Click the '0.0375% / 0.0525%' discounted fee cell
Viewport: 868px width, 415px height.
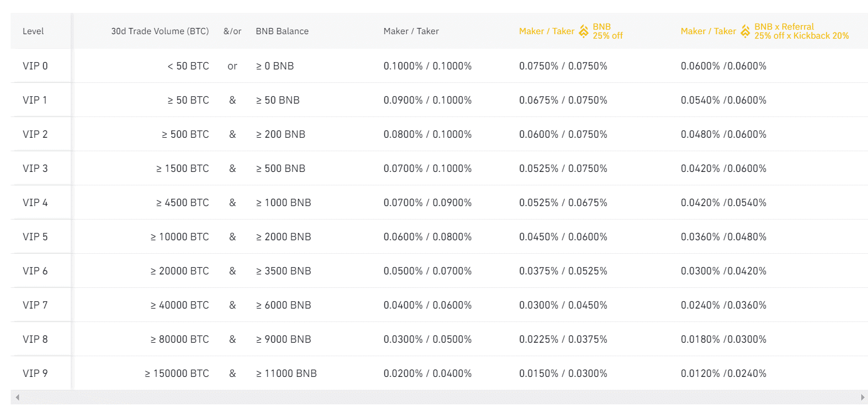563,271
